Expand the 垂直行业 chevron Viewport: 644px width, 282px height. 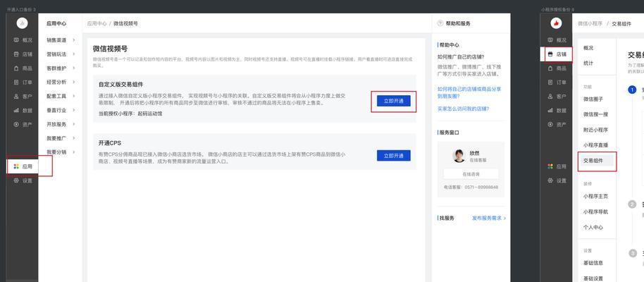click(74, 110)
